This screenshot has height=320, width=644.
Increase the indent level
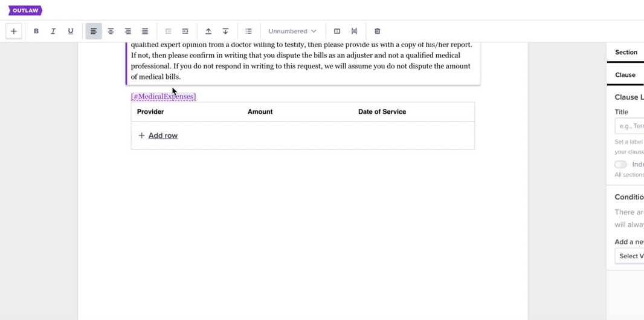tap(185, 31)
